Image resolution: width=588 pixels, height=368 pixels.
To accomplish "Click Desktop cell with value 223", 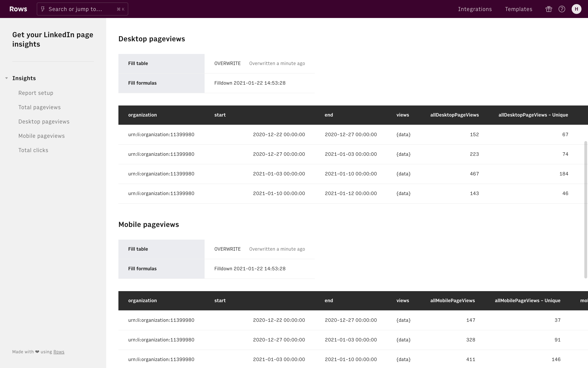I will [x=474, y=154].
